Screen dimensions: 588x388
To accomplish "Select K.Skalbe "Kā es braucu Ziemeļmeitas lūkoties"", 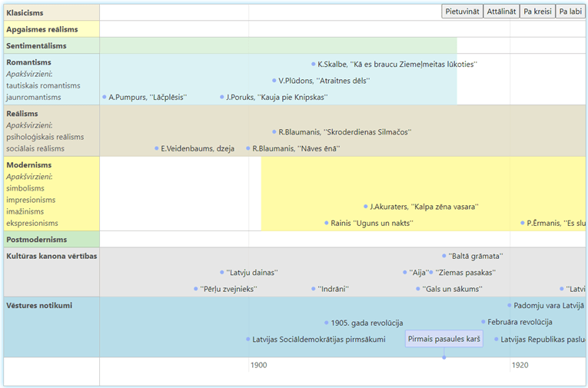I will click(x=397, y=64).
